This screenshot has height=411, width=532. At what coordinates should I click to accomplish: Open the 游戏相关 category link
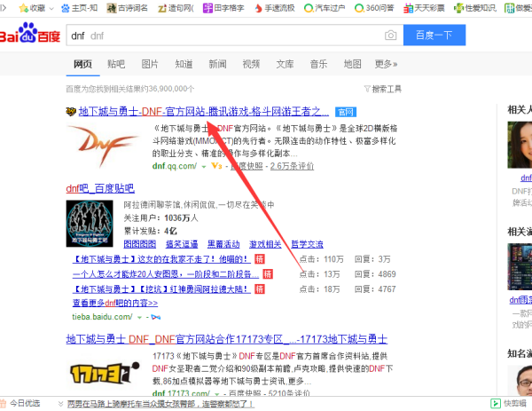(265, 244)
